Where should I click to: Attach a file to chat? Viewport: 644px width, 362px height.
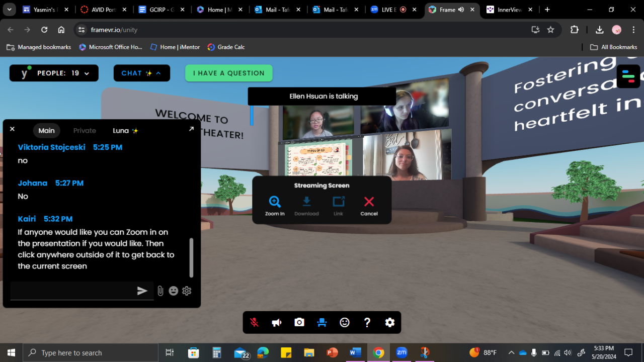pyautogui.click(x=160, y=291)
